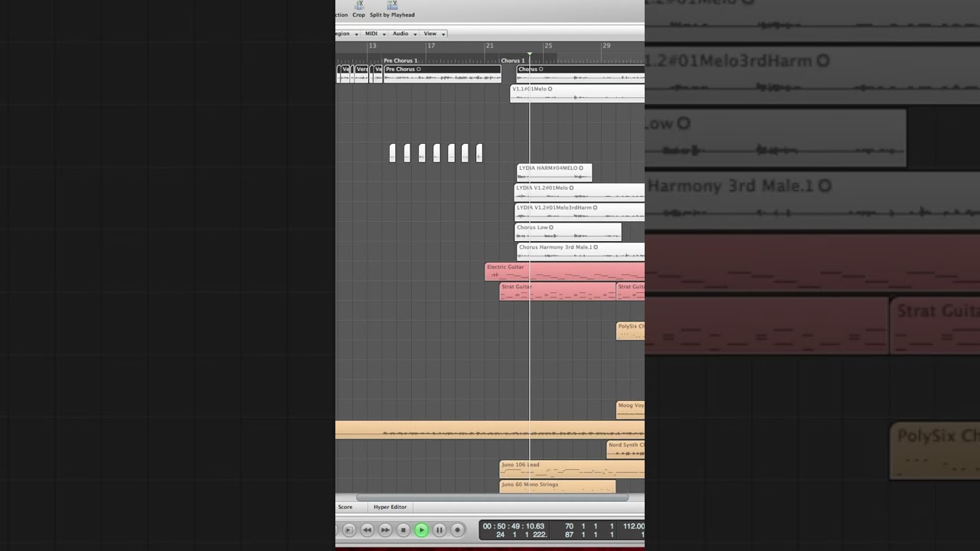Select Chorus Harmony 3rd Male.1 region

(x=580, y=251)
